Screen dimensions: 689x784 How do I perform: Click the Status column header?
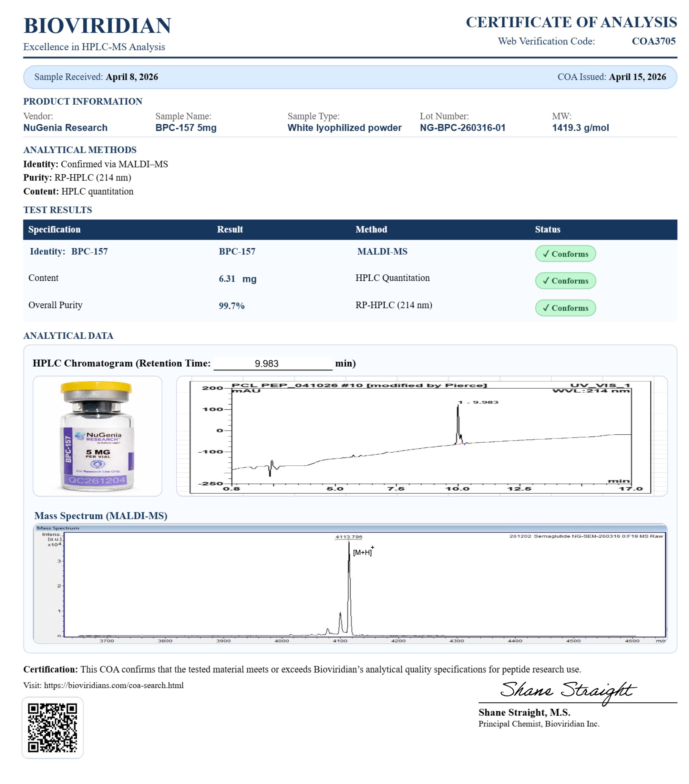tap(547, 229)
